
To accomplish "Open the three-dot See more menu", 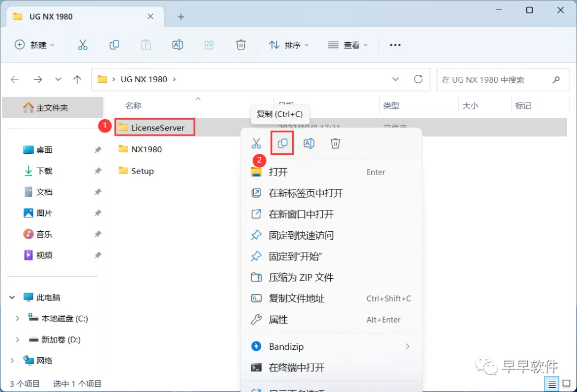I will point(395,45).
